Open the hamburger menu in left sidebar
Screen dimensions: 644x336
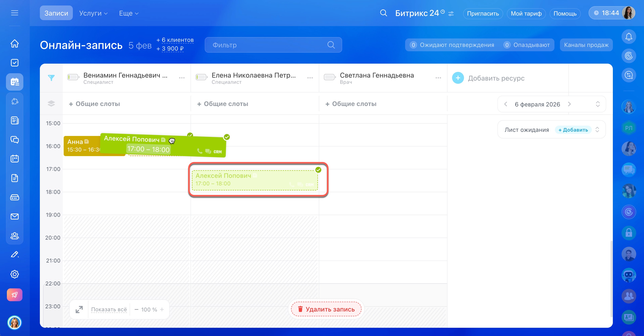tap(14, 13)
